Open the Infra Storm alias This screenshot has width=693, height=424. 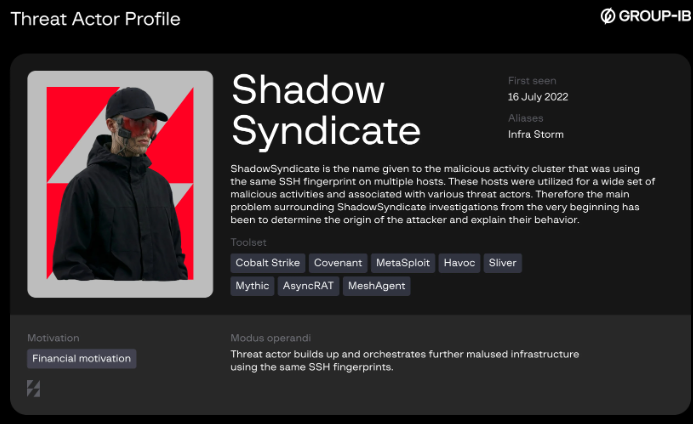pyautogui.click(x=536, y=134)
